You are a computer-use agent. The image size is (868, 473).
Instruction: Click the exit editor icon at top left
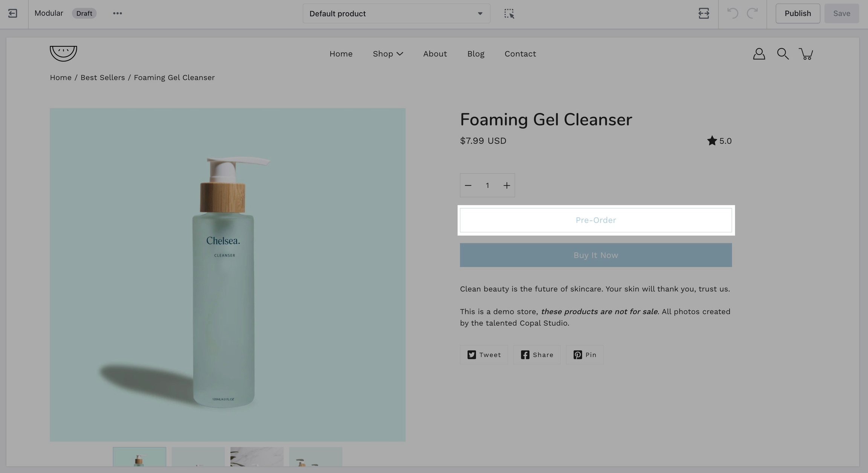tap(12, 14)
